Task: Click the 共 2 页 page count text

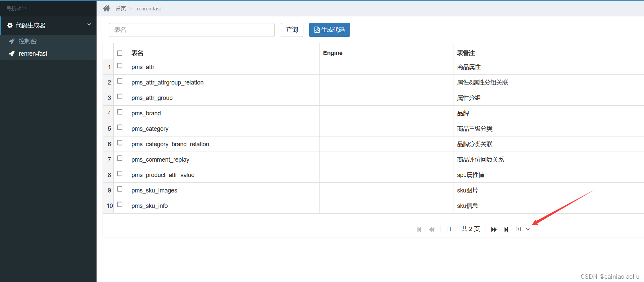Action: tap(471, 229)
